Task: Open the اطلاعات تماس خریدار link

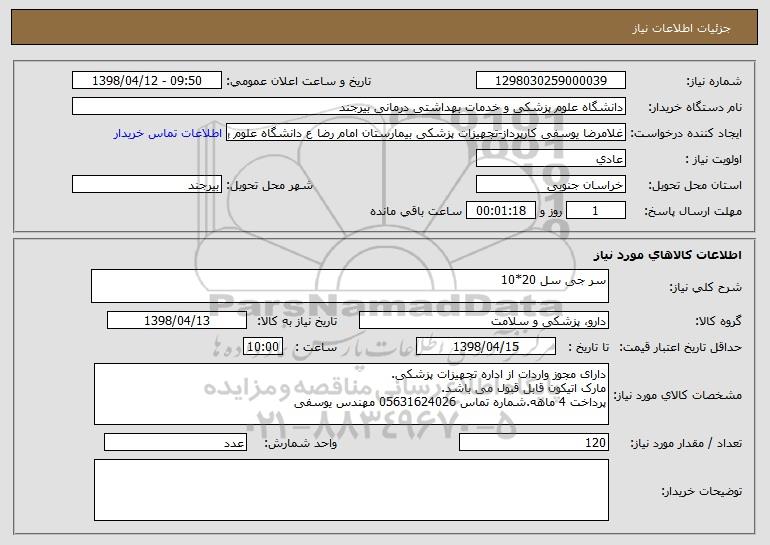Action: pos(167,134)
